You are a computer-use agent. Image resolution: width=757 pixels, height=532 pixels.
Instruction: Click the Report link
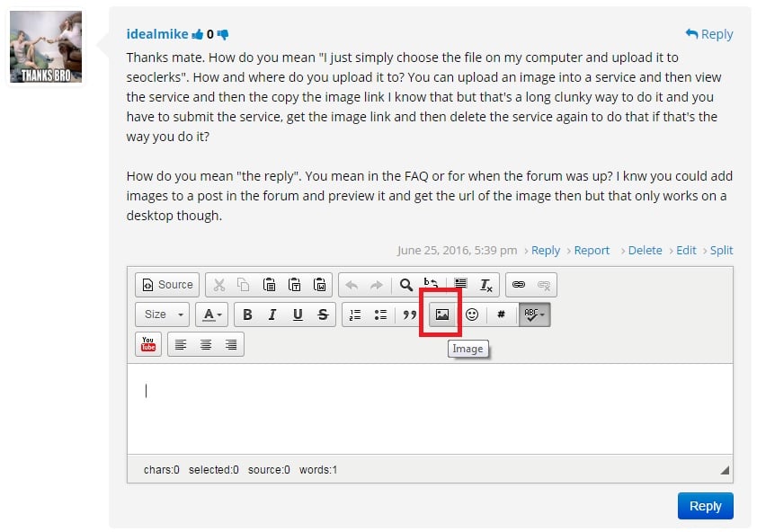point(592,251)
